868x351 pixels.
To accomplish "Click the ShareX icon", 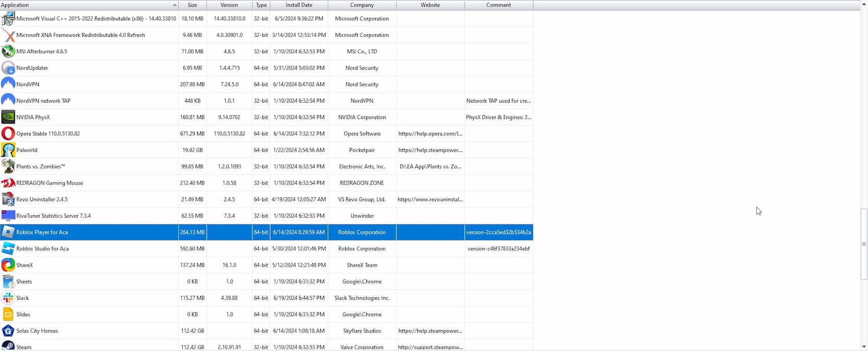I will [8, 265].
